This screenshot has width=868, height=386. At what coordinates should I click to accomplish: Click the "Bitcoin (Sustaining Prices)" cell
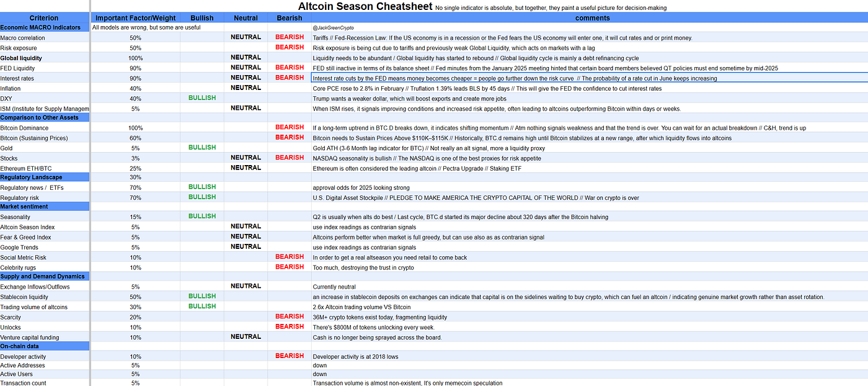coord(45,138)
